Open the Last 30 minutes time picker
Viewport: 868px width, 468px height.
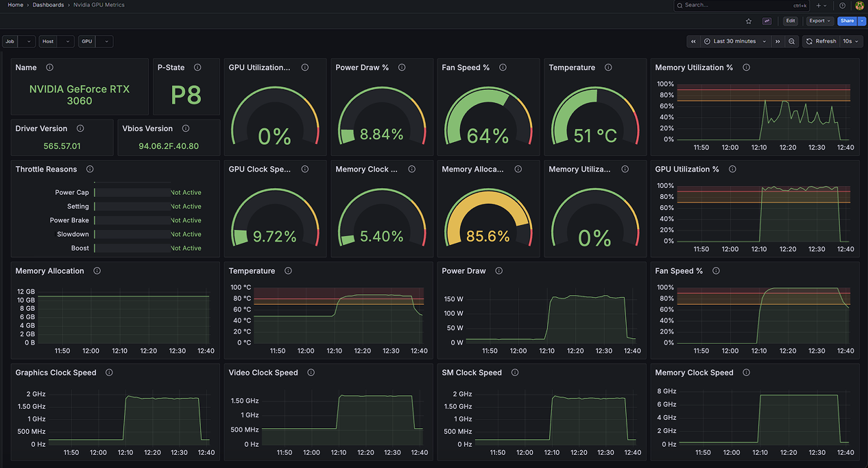coord(735,41)
